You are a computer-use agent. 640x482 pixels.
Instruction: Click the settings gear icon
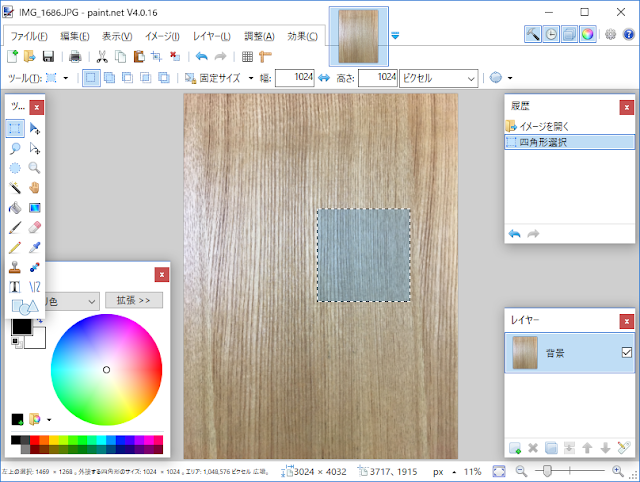pyautogui.click(x=610, y=34)
